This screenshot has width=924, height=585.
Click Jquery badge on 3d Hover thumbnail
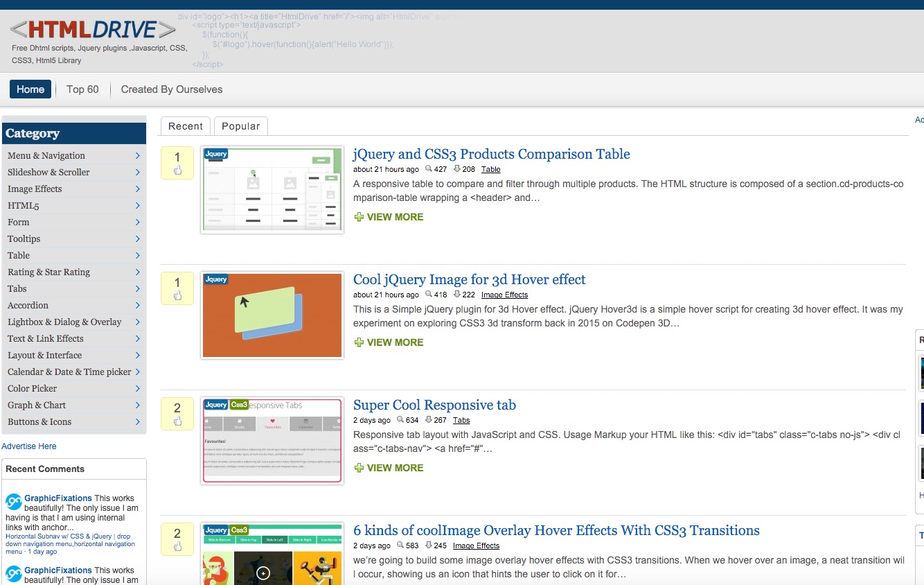(x=216, y=279)
